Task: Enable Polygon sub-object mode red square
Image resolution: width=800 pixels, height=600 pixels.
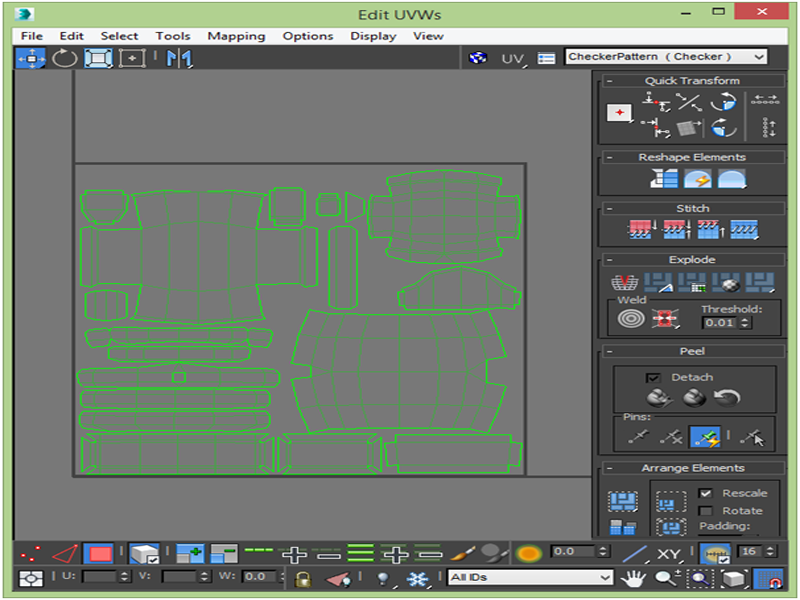Action: (x=99, y=554)
